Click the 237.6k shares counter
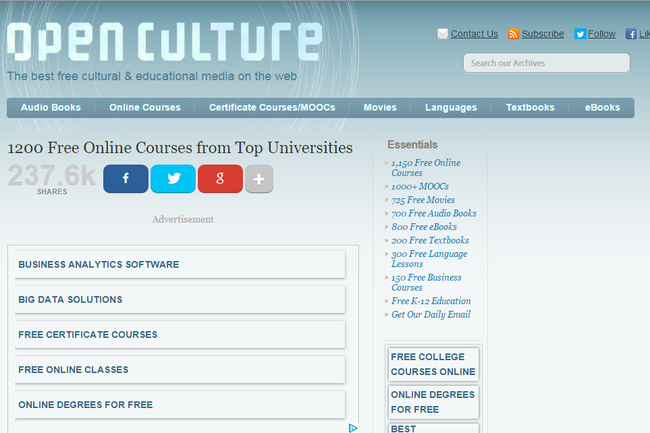The image size is (650, 433). tap(52, 178)
